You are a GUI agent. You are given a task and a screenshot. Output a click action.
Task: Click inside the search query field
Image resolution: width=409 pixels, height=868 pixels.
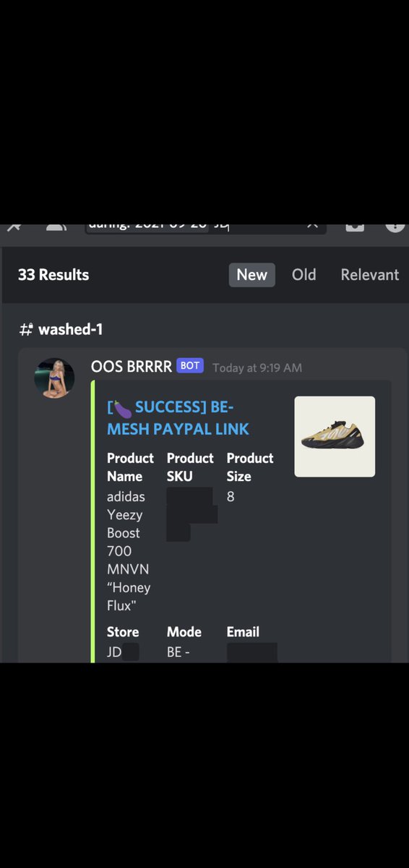pos(206,229)
